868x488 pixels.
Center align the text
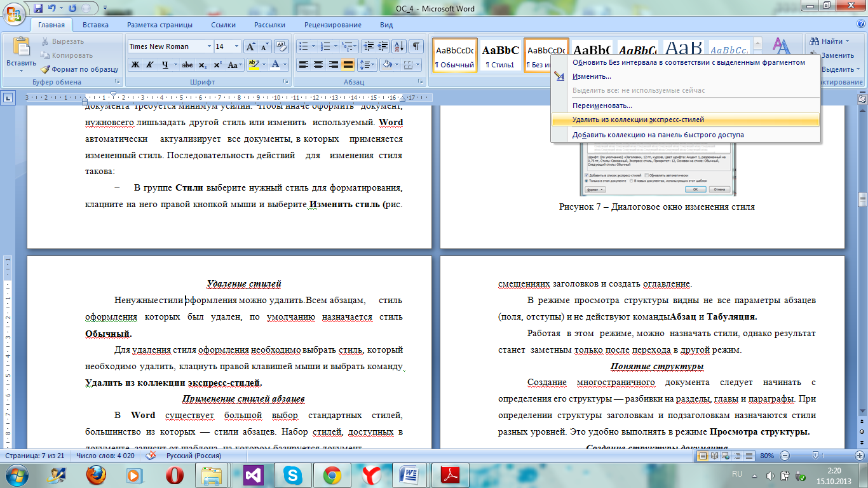pyautogui.click(x=318, y=65)
